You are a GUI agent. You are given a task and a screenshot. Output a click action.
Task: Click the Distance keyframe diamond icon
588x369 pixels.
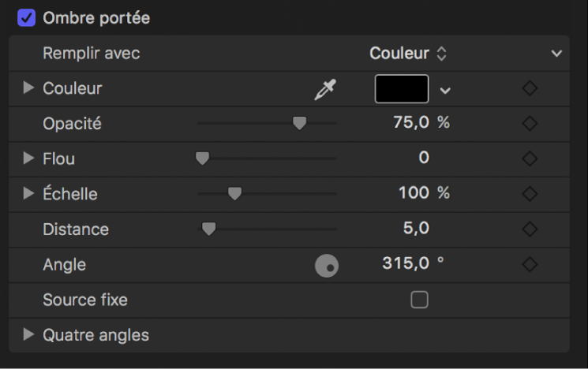pos(530,229)
